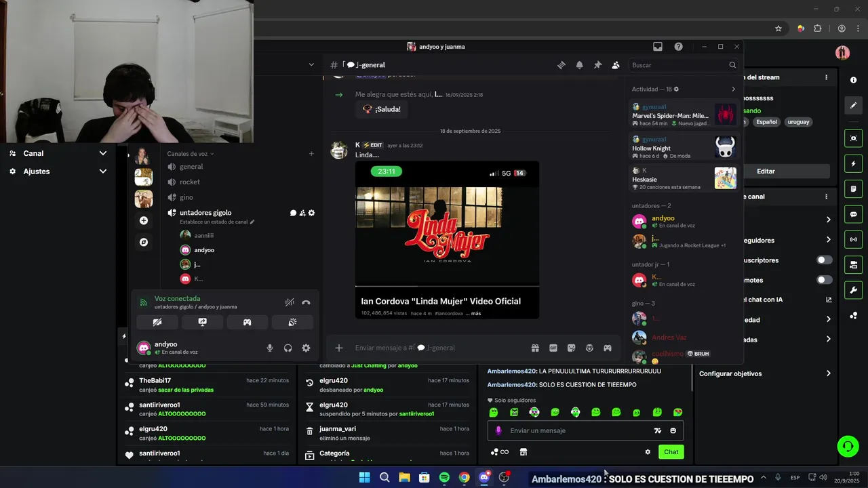868x488 pixels.
Task: Collapse the Canales de voz category
Action: click(191, 154)
